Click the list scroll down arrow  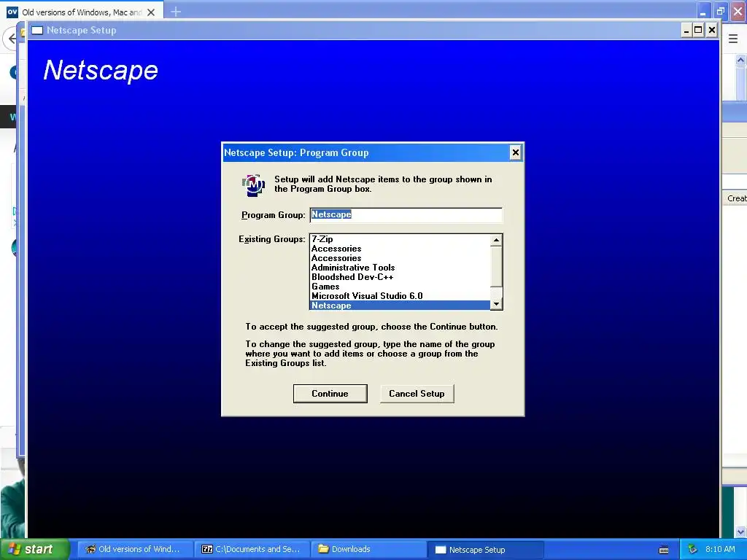coord(496,304)
